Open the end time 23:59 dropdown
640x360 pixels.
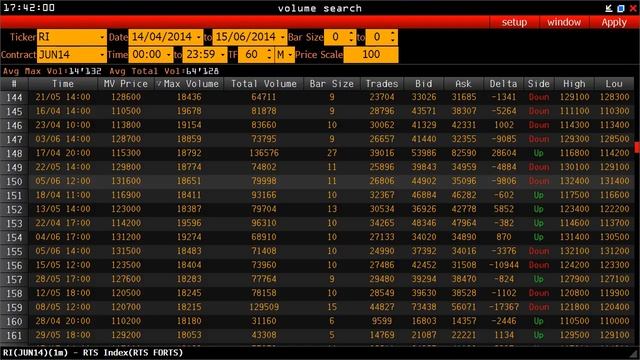222,55
